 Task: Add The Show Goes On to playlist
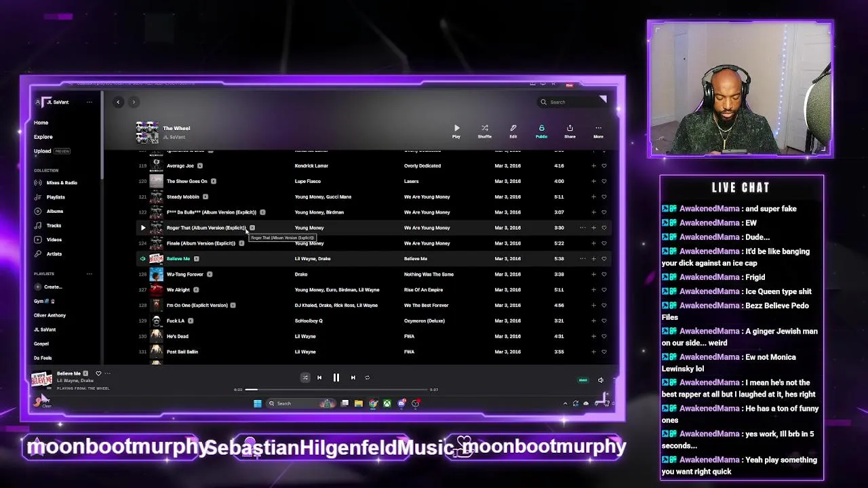click(593, 181)
